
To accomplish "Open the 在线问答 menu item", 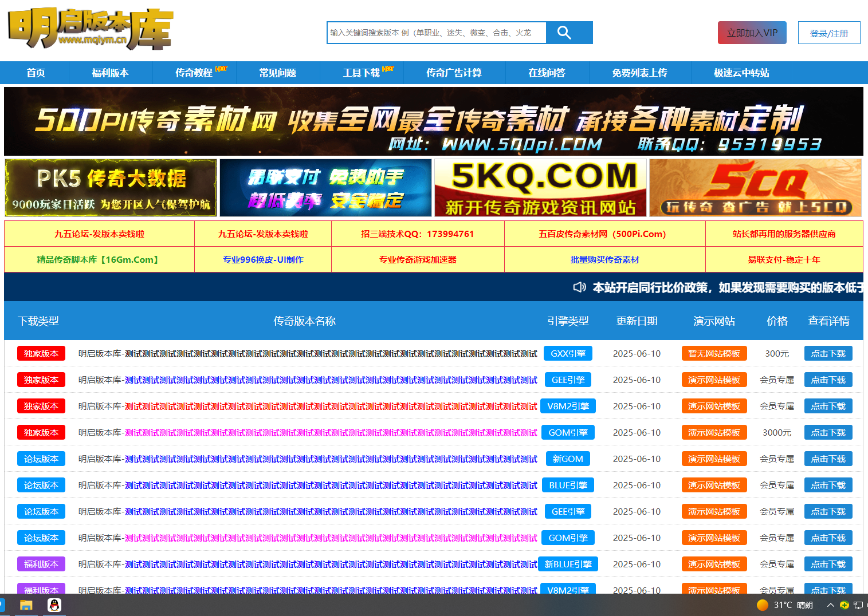I will click(x=547, y=73).
